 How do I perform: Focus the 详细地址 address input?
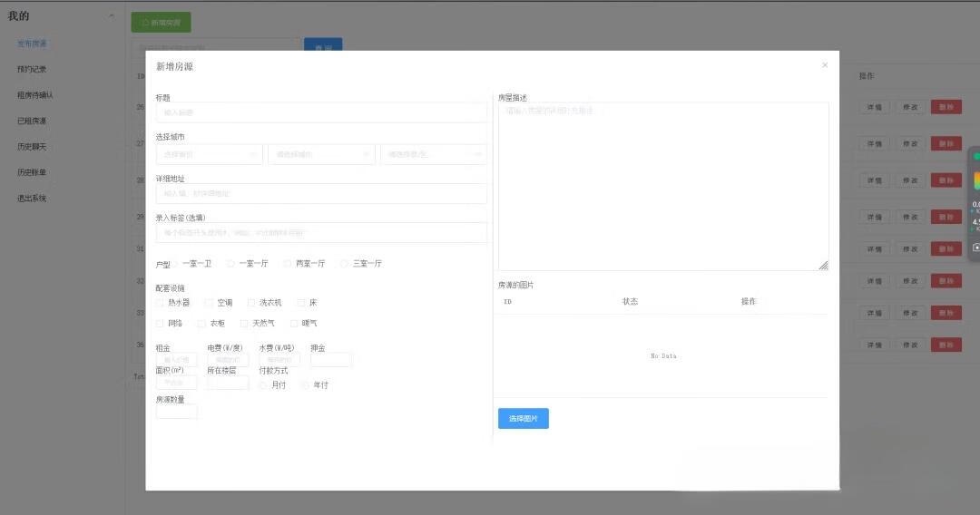(x=321, y=194)
